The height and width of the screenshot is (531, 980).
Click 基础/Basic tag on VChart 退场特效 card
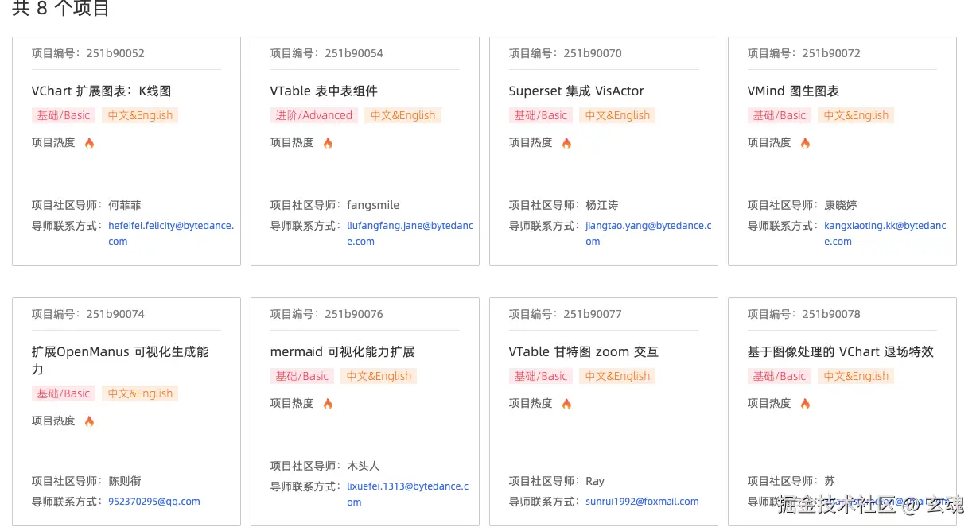pos(780,376)
